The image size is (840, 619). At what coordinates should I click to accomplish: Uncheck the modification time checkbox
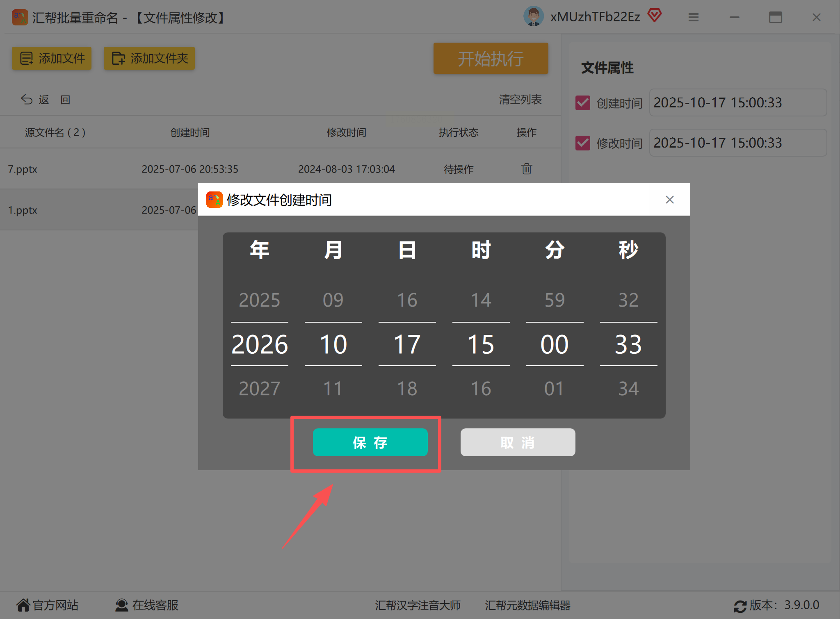coord(582,143)
